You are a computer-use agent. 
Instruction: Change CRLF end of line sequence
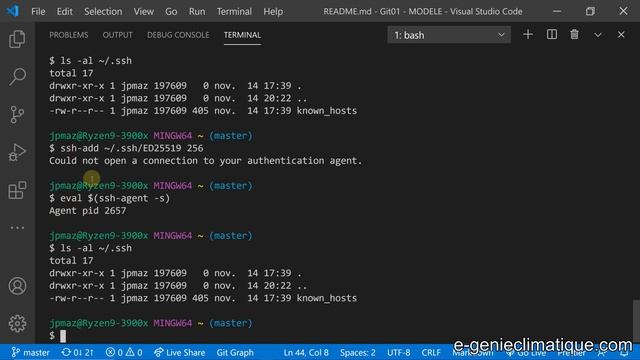(x=431, y=352)
